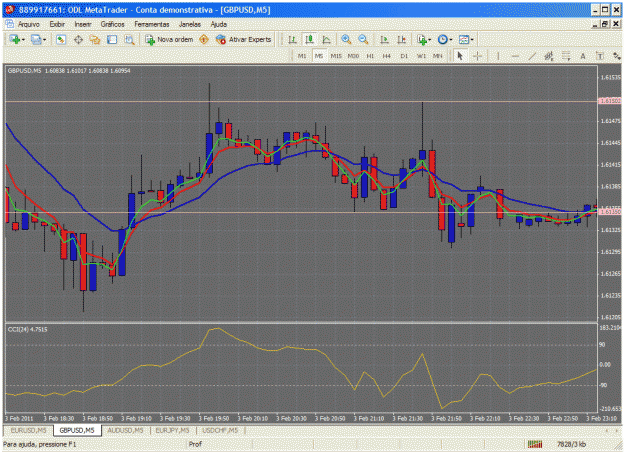Set timeframe to M1
This screenshot has width=625, height=452.
click(x=302, y=56)
